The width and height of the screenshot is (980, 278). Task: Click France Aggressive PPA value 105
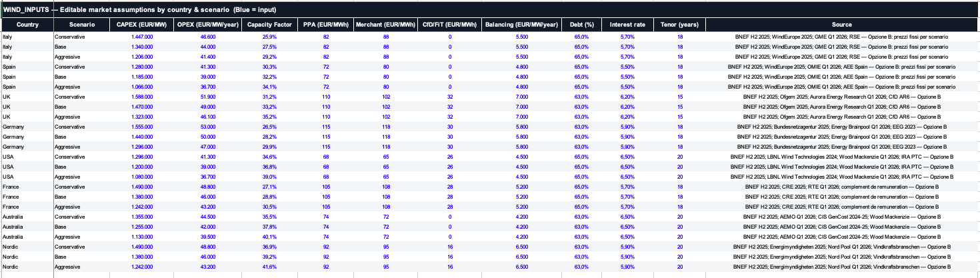pos(327,207)
